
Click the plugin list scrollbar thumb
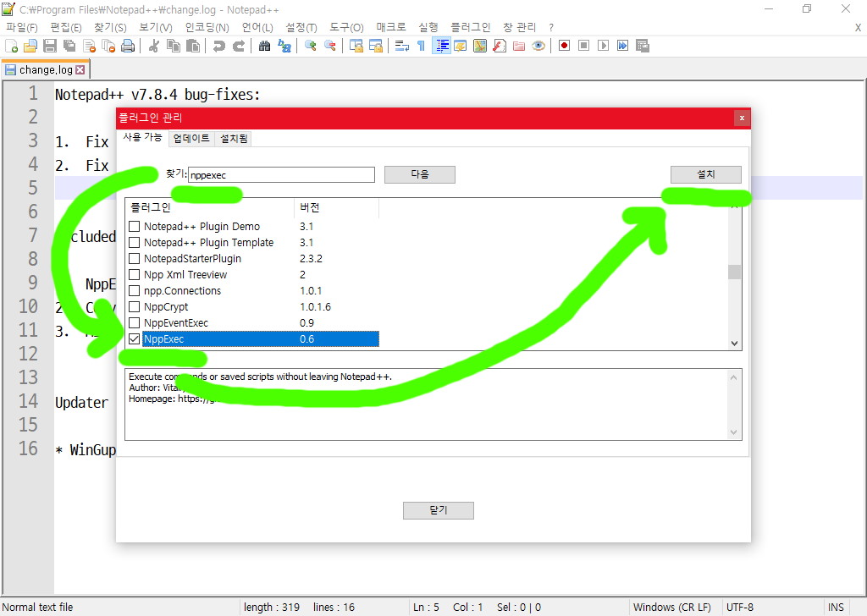[734, 272]
